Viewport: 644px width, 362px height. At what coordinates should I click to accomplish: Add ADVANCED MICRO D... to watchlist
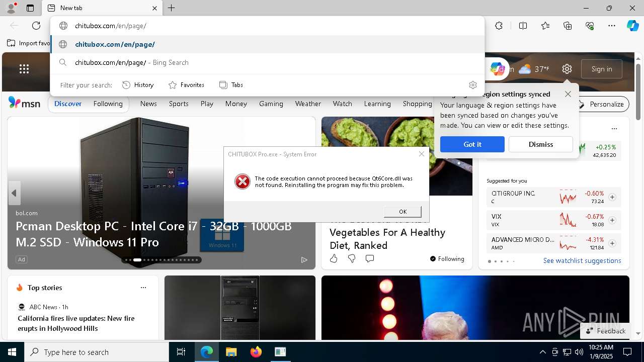(x=612, y=243)
